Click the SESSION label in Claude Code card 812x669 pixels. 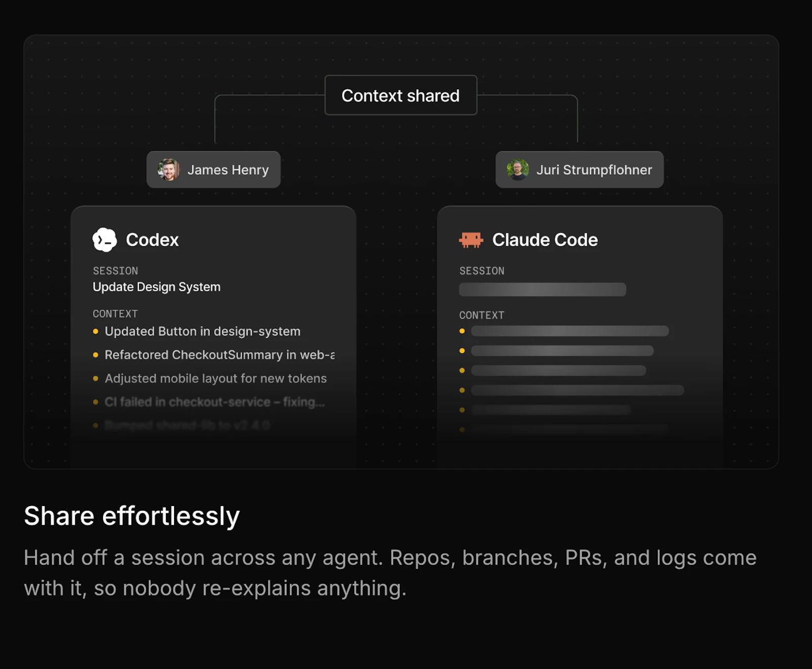click(482, 271)
